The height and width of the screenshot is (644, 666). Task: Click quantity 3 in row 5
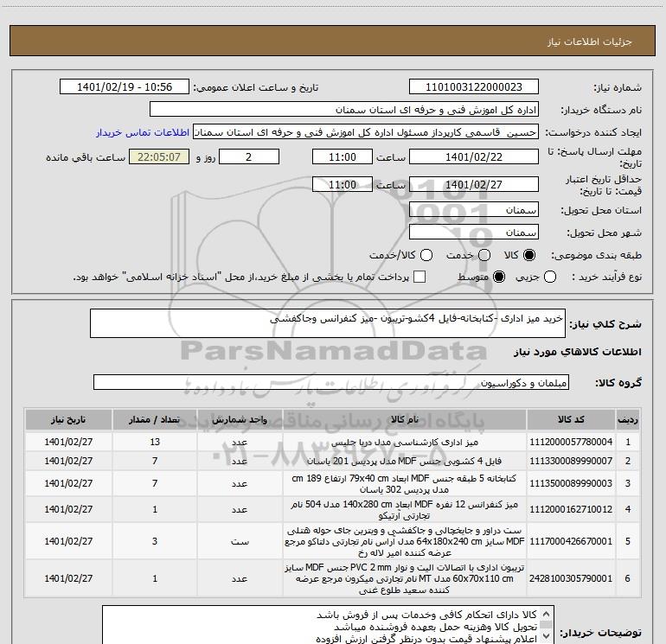pyautogui.click(x=155, y=541)
